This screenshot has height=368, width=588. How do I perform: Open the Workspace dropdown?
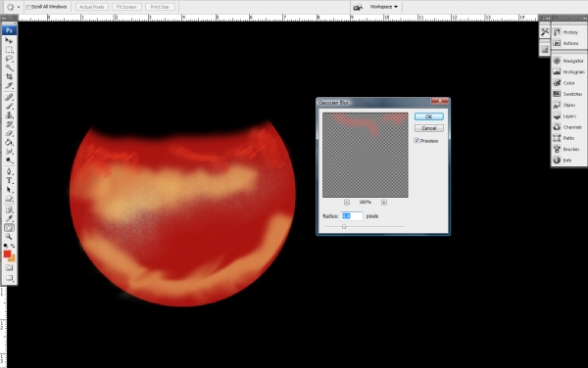(x=383, y=7)
